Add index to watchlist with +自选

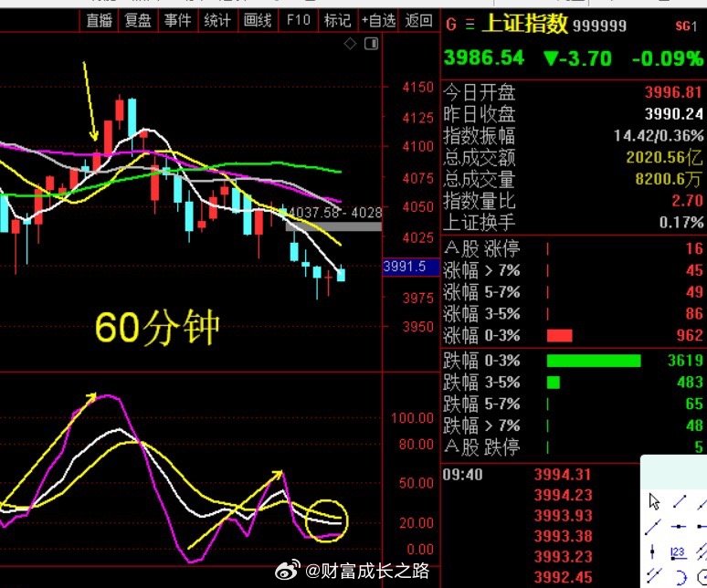tap(378, 21)
